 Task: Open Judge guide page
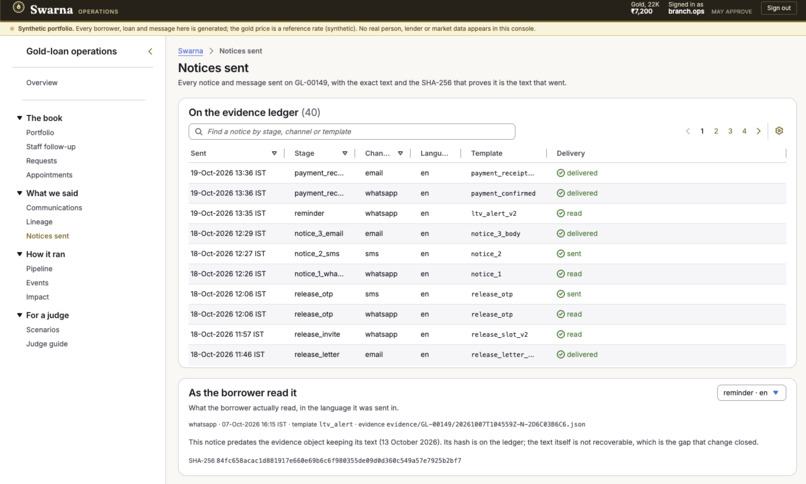pyautogui.click(x=47, y=344)
